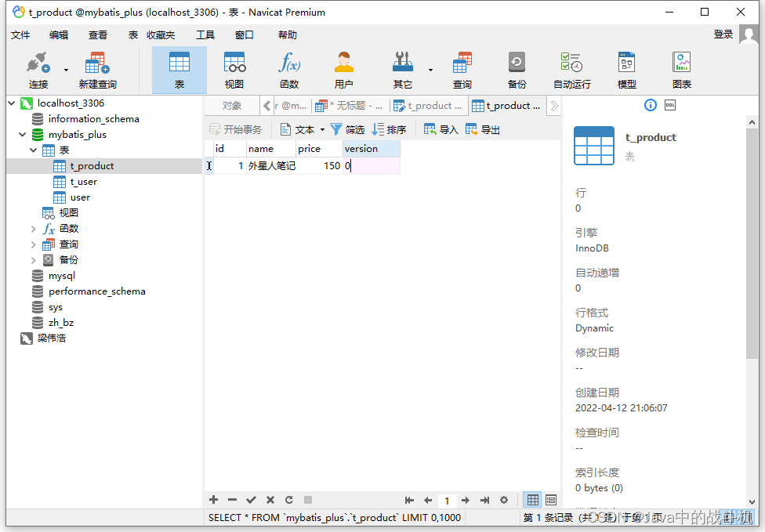Viewport: 765px width, 532px height.
Task: Open the Charts (图表) toolbar icon
Action: click(682, 71)
